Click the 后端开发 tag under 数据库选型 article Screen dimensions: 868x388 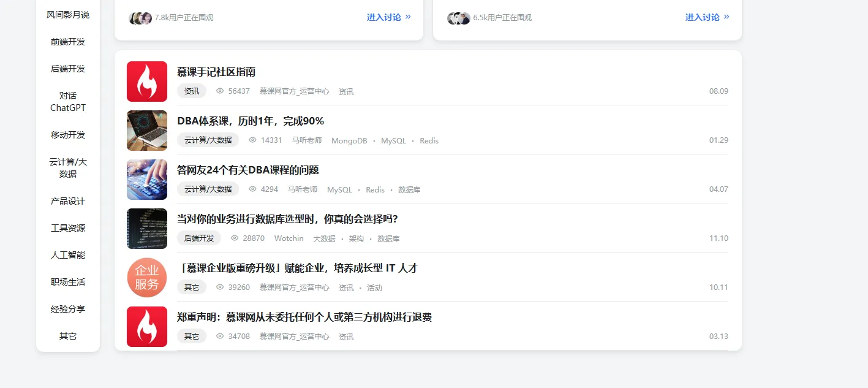click(x=199, y=238)
